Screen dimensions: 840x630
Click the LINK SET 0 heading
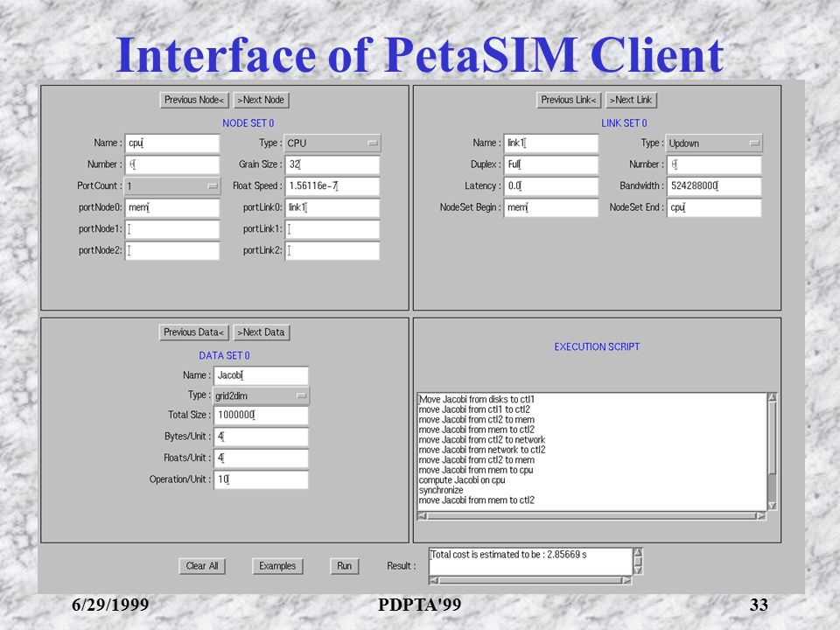624,123
